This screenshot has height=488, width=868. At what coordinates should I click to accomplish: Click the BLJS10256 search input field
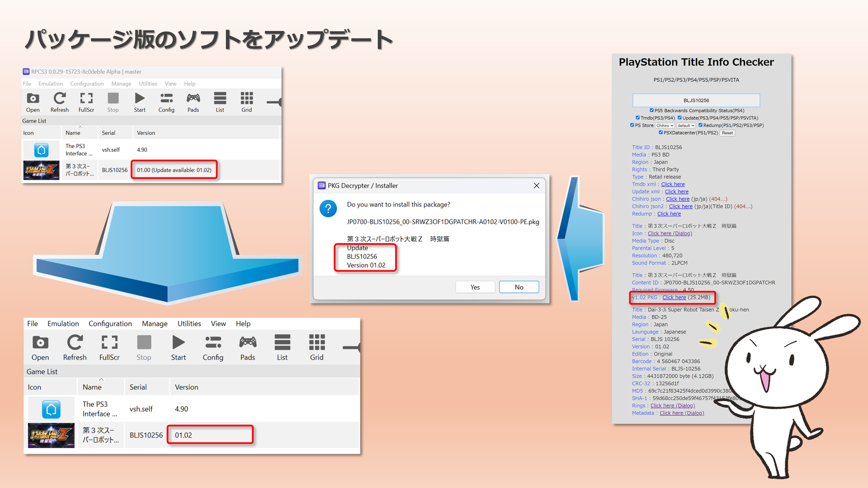pyautogui.click(x=696, y=100)
